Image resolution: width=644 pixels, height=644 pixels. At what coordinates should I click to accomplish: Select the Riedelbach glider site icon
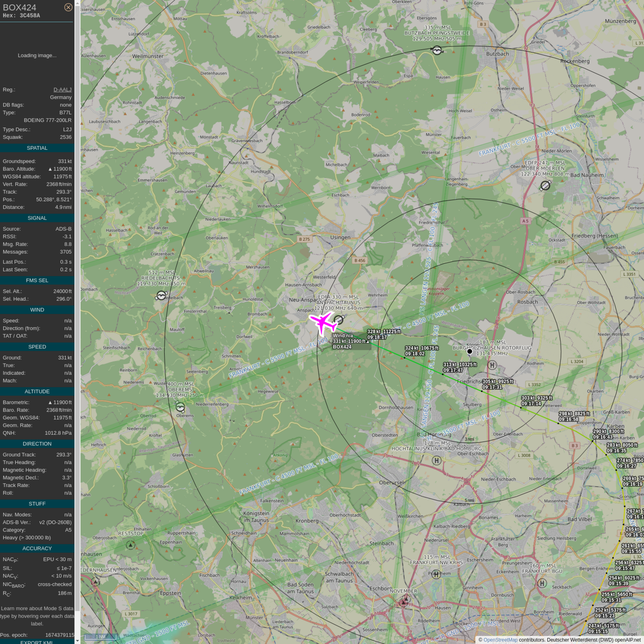(x=161, y=295)
